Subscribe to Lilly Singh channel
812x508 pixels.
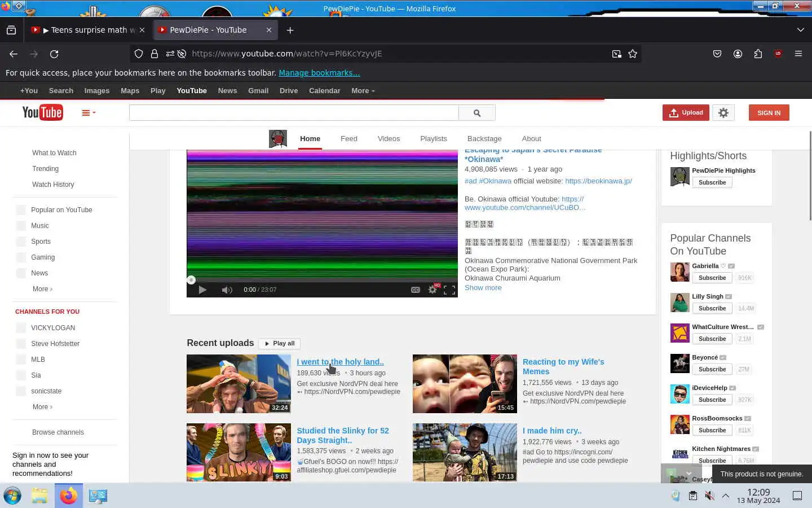tap(712, 308)
